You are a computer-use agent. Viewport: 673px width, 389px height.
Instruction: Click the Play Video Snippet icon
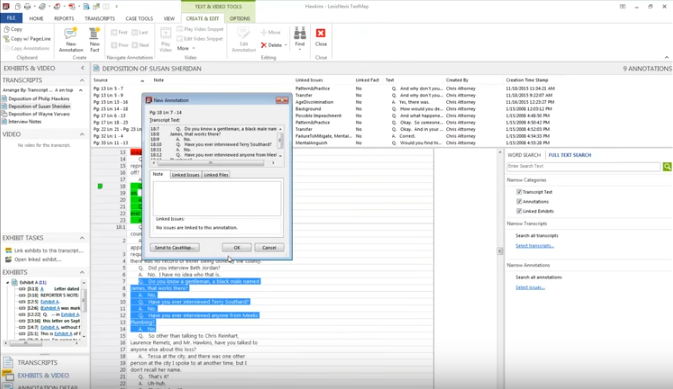click(x=180, y=29)
